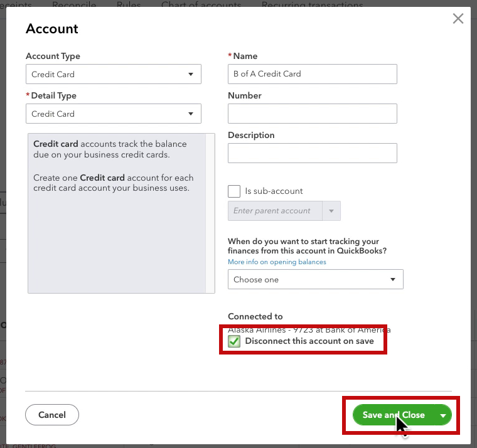The height and width of the screenshot is (448, 477).
Task: Click the Save and Close button
Action: point(394,415)
